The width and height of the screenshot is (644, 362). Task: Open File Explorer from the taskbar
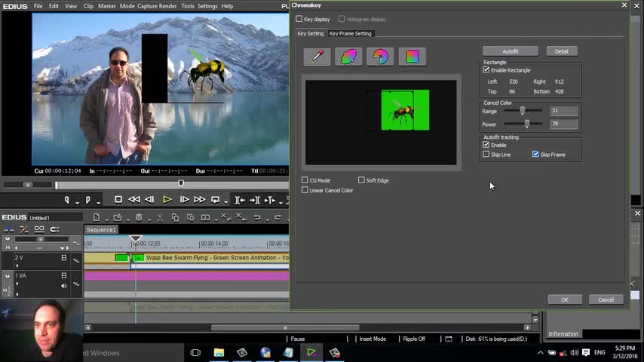point(219,352)
